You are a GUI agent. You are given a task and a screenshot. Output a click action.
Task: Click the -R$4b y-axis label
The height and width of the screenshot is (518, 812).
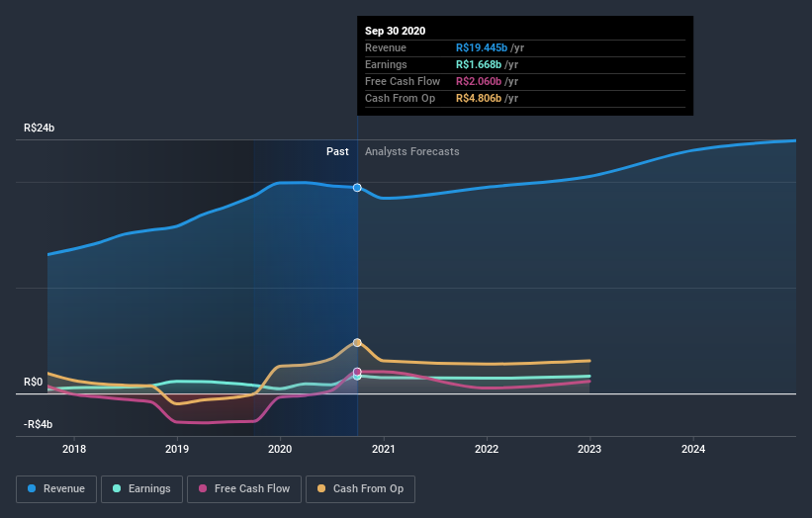pyautogui.click(x=38, y=424)
